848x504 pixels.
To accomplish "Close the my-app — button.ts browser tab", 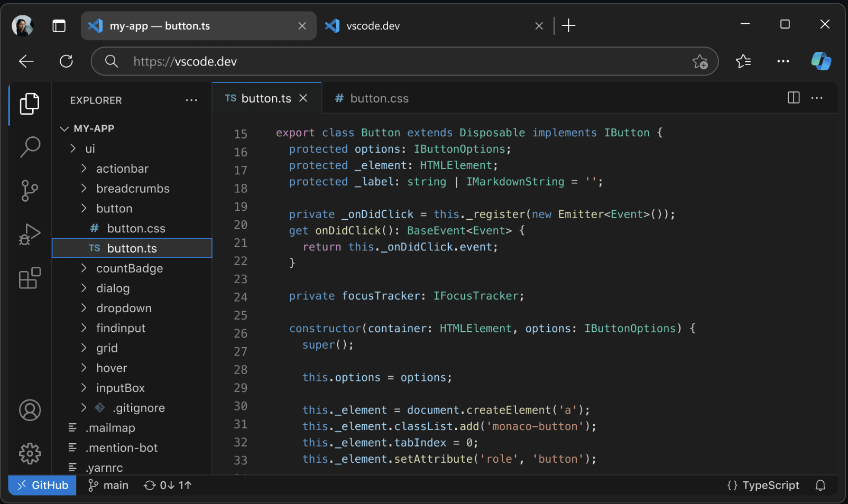I will [x=302, y=26].
